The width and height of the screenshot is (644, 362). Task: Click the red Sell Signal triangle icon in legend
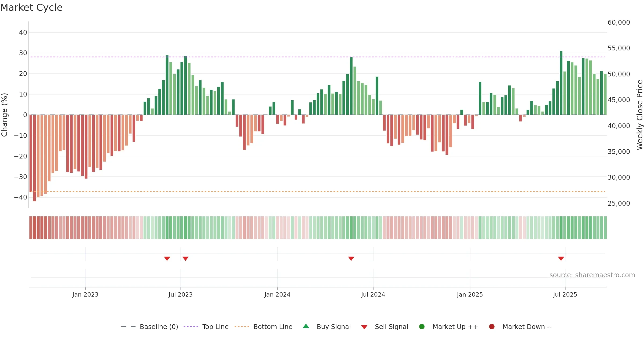(364, 327)
